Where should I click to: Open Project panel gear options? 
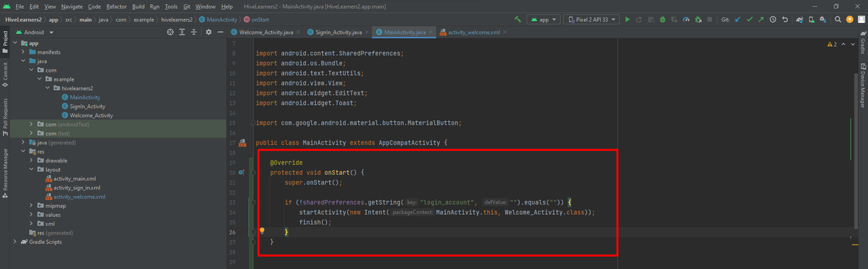click(x=208, y=32)
